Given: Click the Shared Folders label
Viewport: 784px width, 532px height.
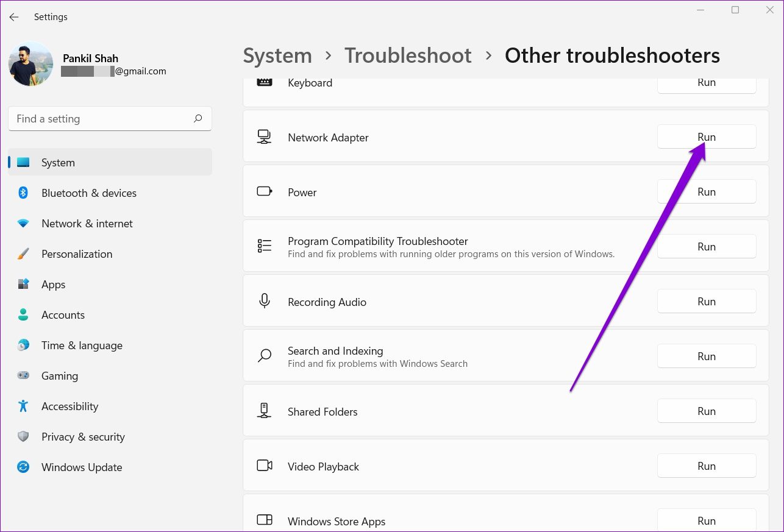Looking at the screenshot, I should click(x=323, y=412).
